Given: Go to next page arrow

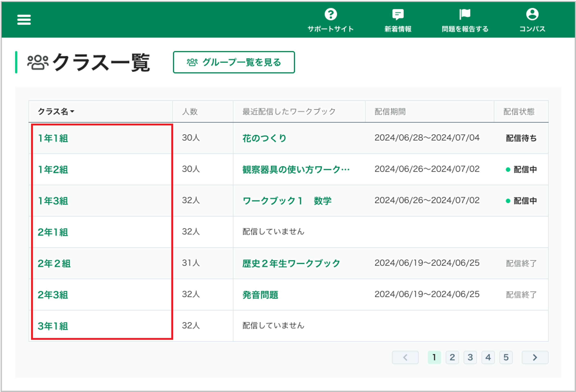Looking at the screenshot, I should [535, 357].
